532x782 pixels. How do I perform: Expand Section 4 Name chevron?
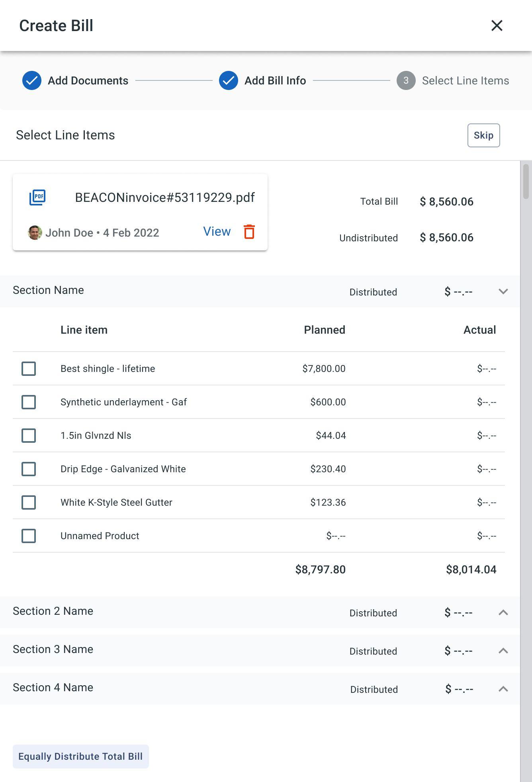(x=503, y=689)
